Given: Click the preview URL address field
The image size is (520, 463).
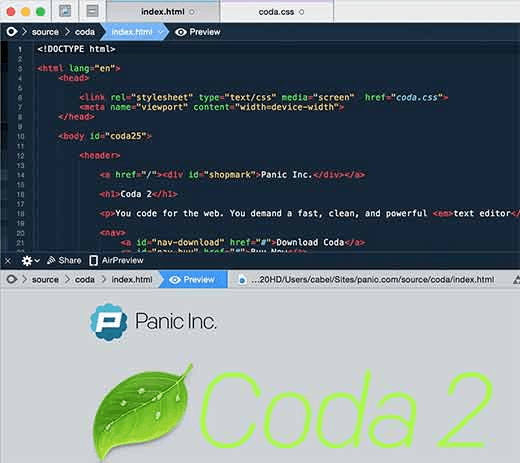Looking at the screenshot, I should [373, 279].
